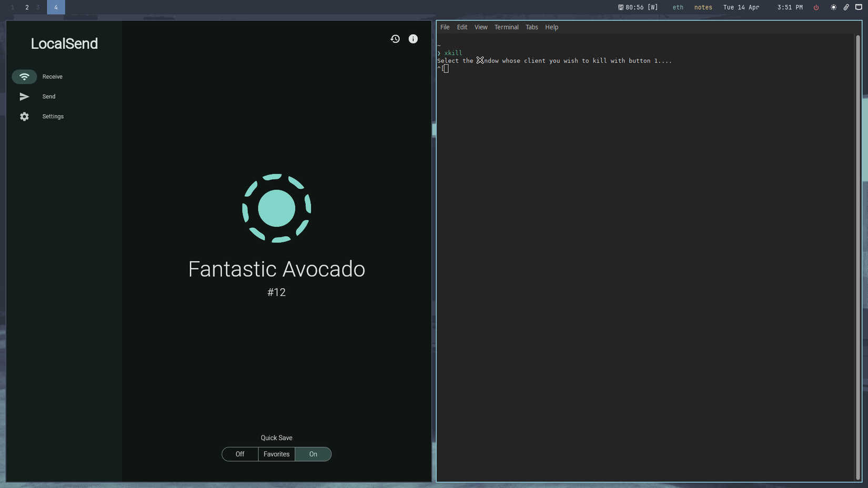The image size is (868, 488).
Task: Click the notes label in the top bar
Action: coord(703,7)
